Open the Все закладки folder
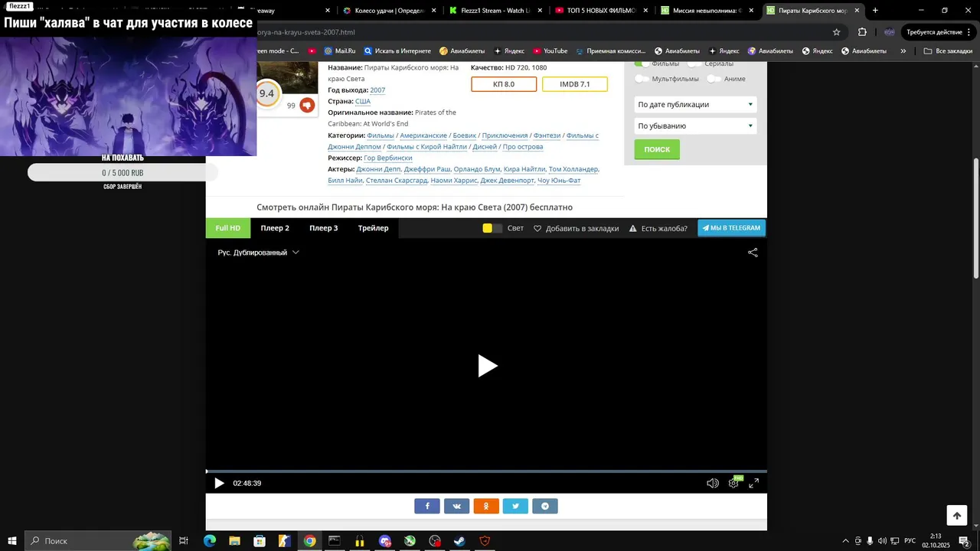This screenshot has height=551, width=980. (x=948, y=51)
